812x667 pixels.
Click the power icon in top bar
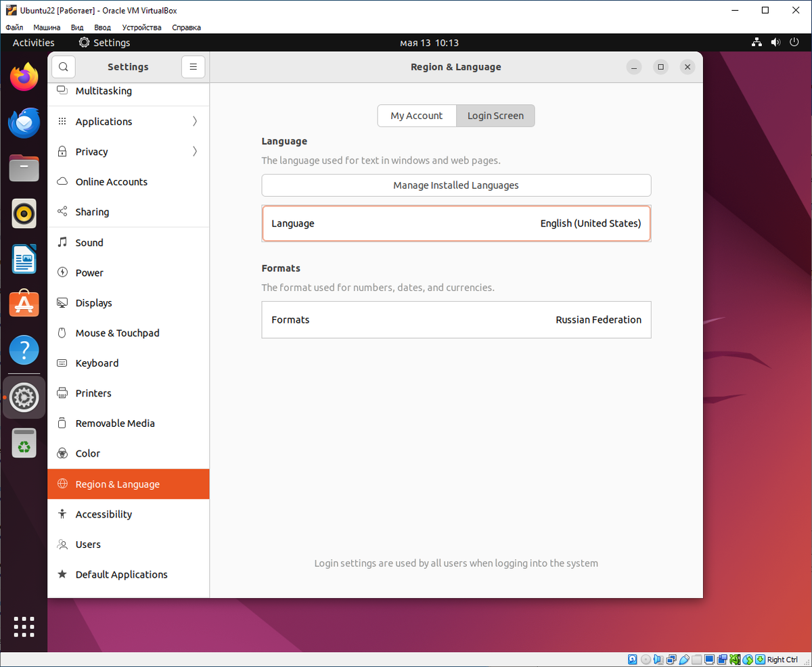tap(794, 43)
